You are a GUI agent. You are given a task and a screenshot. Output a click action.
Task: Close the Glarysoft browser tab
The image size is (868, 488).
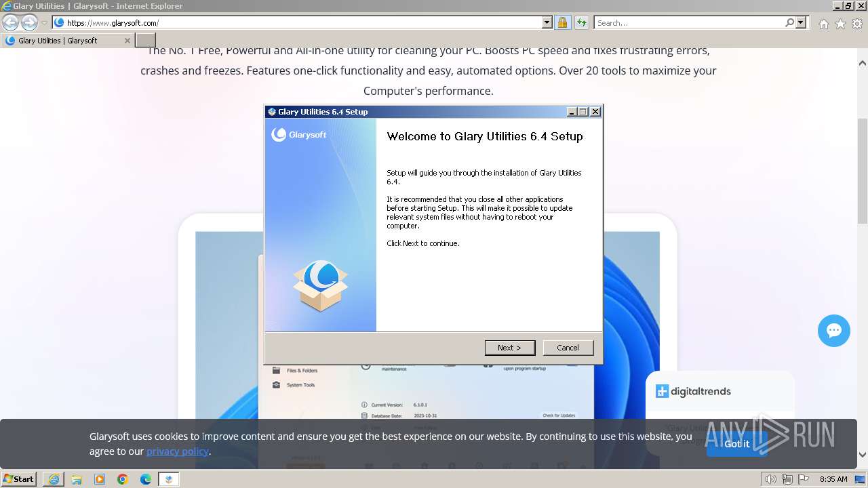[127, 41]
